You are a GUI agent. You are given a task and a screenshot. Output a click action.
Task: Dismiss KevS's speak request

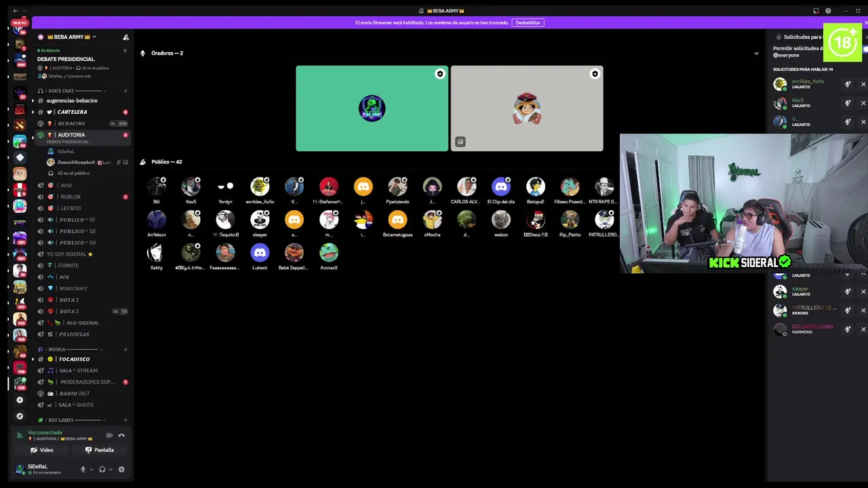tap(863, 103)
